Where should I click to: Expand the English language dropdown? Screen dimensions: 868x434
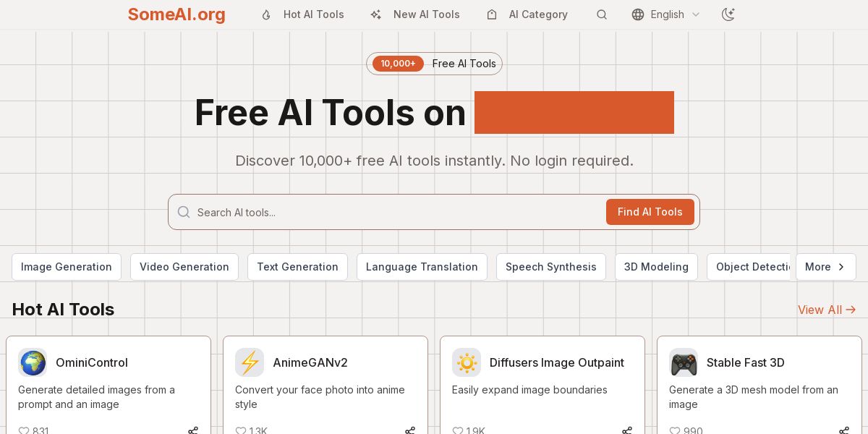pyautogui.click(x=667, y=14)
